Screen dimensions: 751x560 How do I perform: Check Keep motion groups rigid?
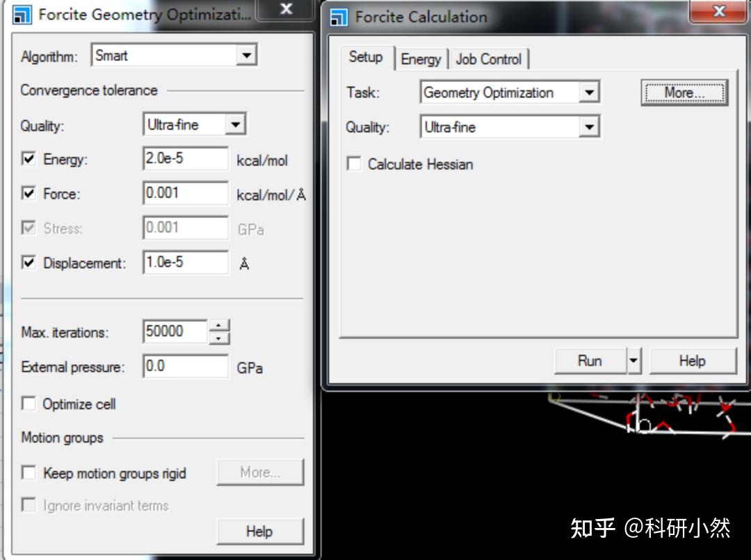pos(29,473)
